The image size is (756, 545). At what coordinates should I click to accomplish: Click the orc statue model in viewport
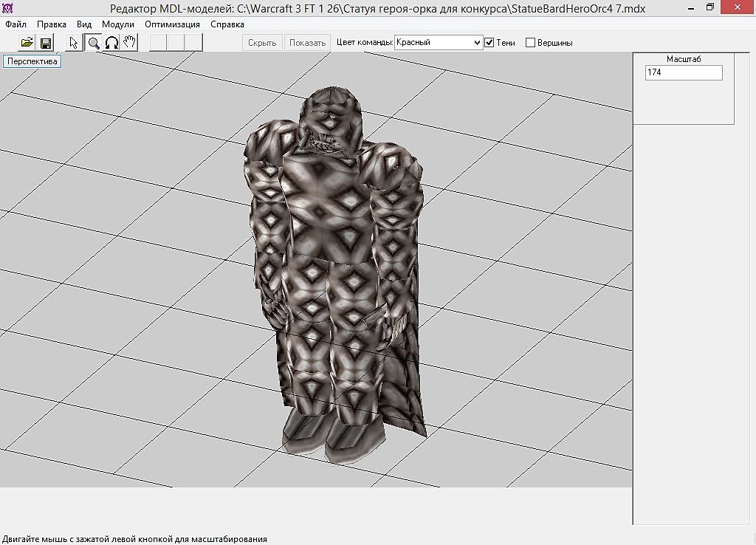click(x=333, y=270)
